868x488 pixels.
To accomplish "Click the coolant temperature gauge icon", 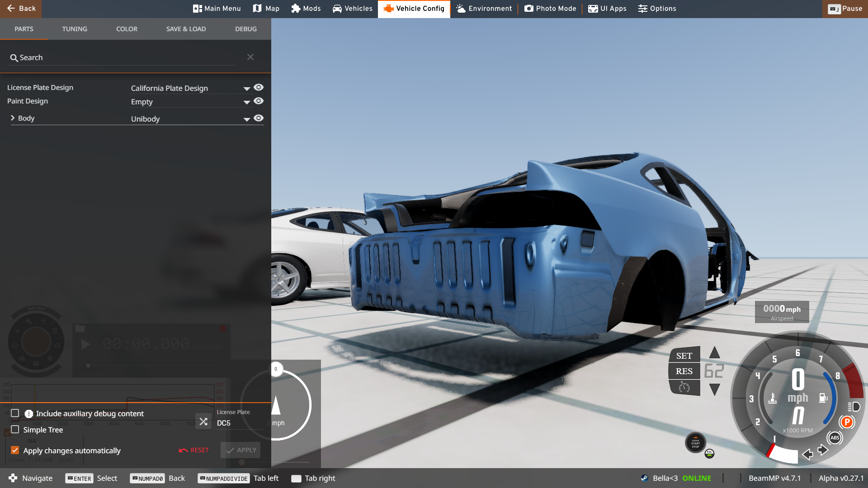I will click(x=773, y=398).
